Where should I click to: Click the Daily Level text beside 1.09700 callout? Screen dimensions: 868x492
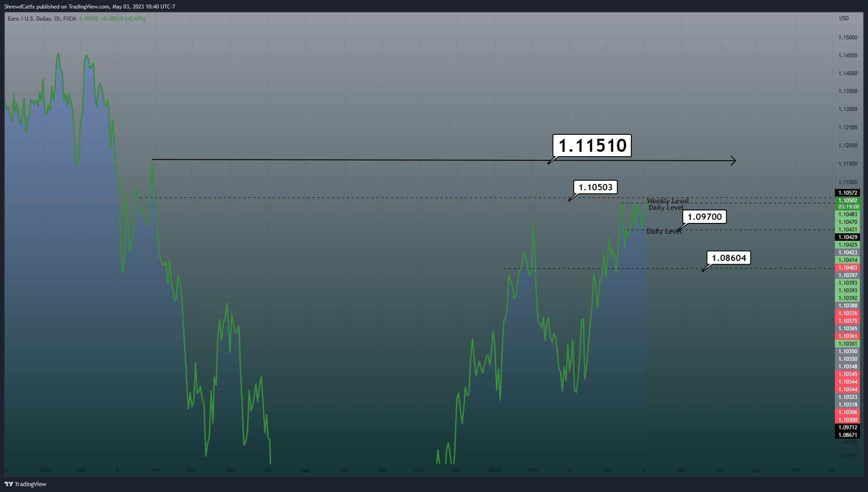click(x=664, y=231)
